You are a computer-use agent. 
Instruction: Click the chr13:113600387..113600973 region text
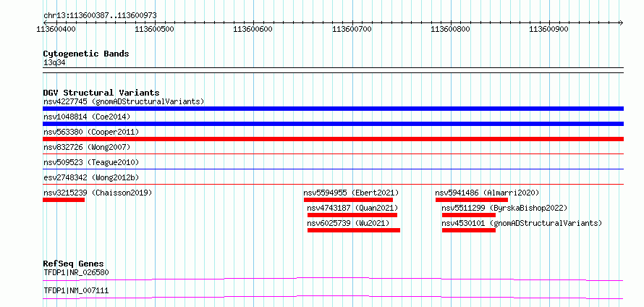(x=100, y=16)
